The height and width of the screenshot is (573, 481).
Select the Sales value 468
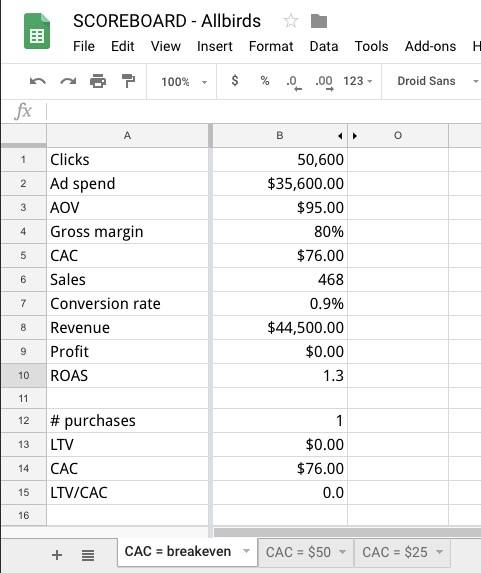coord(280,280)
